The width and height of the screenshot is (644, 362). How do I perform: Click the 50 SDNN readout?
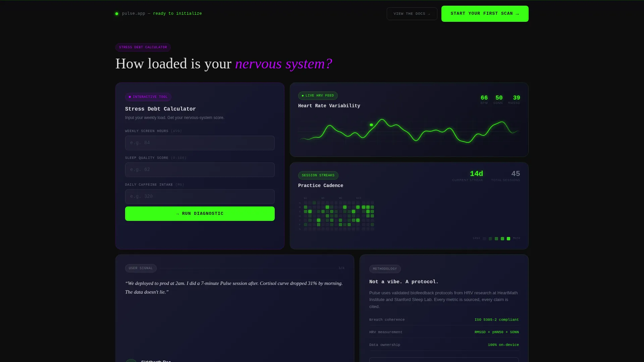coord(498,100)
